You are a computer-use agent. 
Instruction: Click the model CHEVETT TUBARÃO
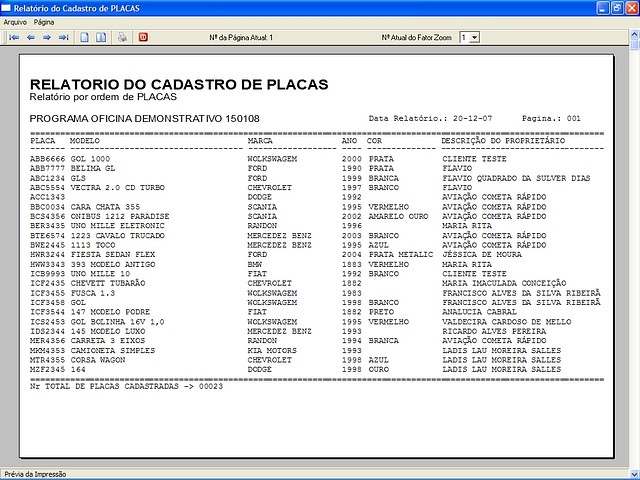pyautogui.click(x=108, y=283)
